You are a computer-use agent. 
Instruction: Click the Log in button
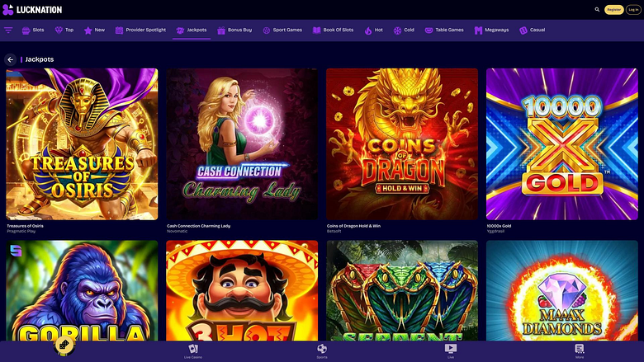[633, 9]
